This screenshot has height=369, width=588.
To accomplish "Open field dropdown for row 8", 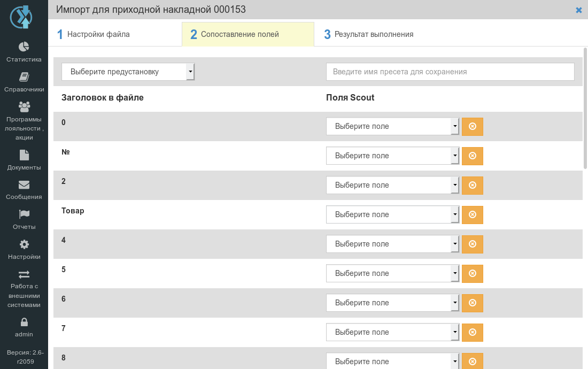I will pos(392,361).
